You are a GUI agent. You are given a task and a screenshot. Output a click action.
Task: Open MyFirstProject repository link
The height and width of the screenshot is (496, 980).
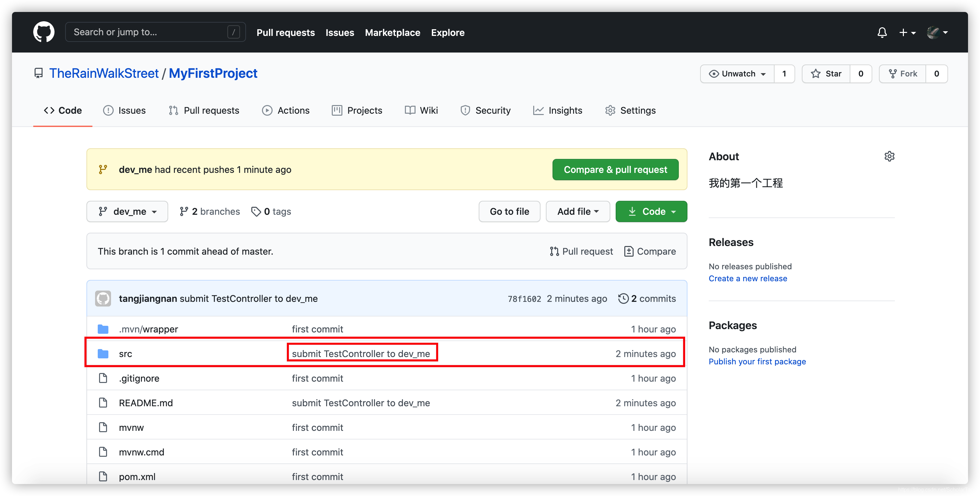tap(213, 73)
